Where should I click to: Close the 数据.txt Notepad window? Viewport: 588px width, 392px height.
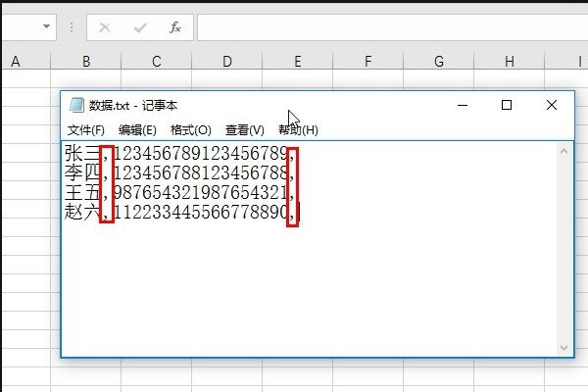(x=551, y=105)
